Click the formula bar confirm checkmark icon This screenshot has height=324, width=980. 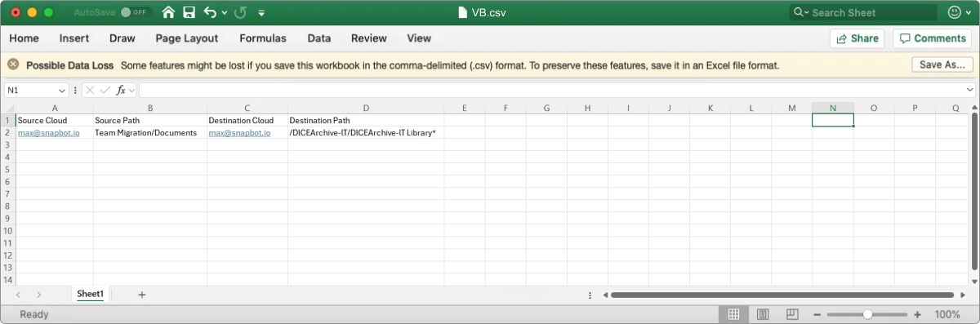pos(105,90)
